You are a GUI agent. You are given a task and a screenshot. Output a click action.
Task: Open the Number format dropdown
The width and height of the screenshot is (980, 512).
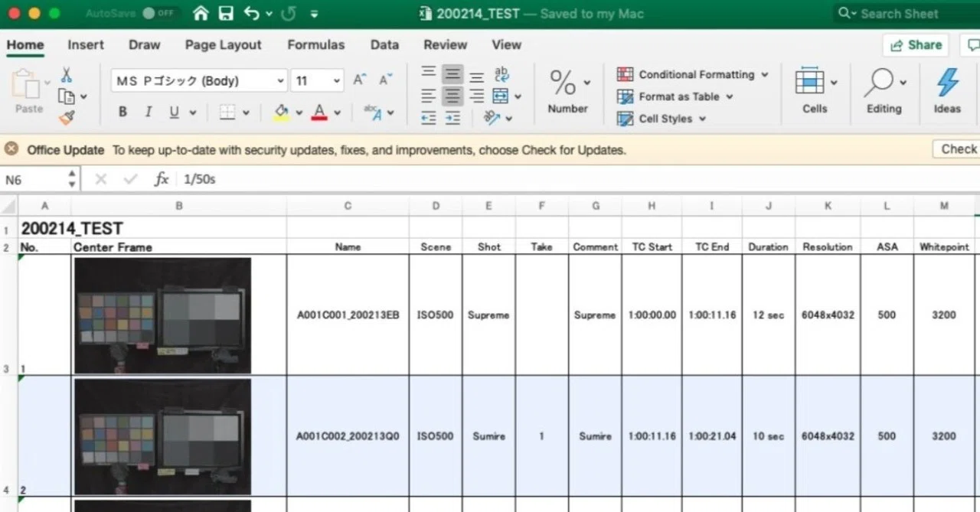point(567,91)
